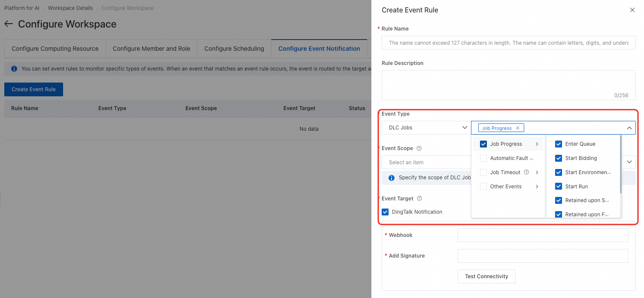
Task: Click the Configure Workspace breadcrumb text
Action: (127, 8)
